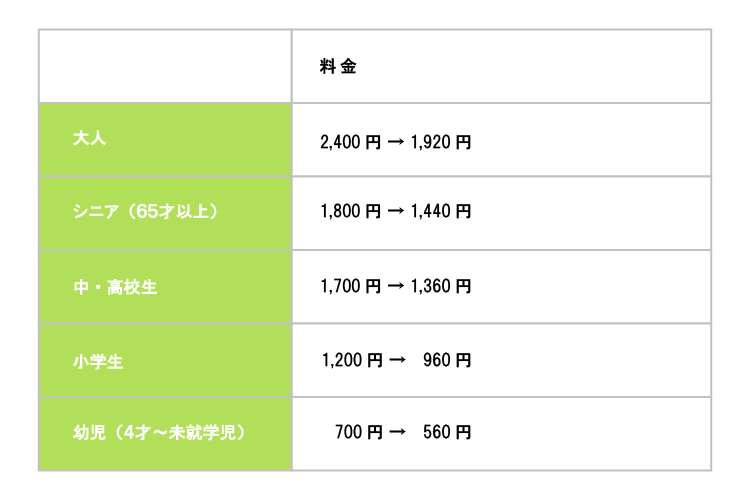Click the 1,700円 student original price
Screen dimensions: 750x500
coord(350,287)
